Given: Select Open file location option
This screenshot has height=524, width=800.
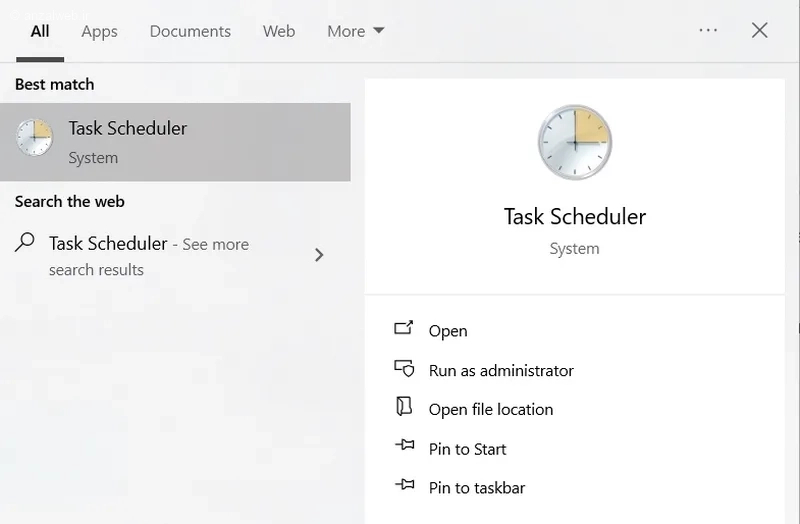Looking at the screenshot, I should [491, 409].
